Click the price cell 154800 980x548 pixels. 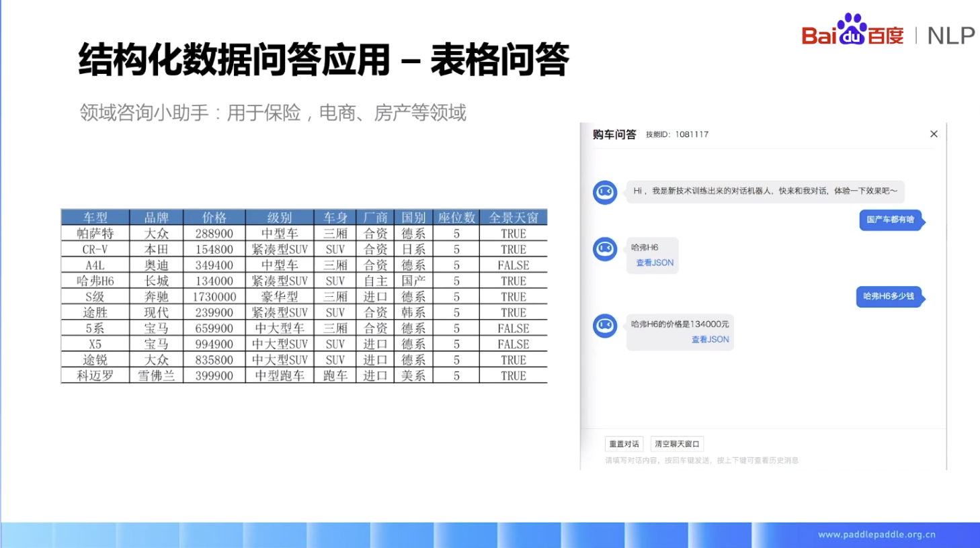coord(214,249)
